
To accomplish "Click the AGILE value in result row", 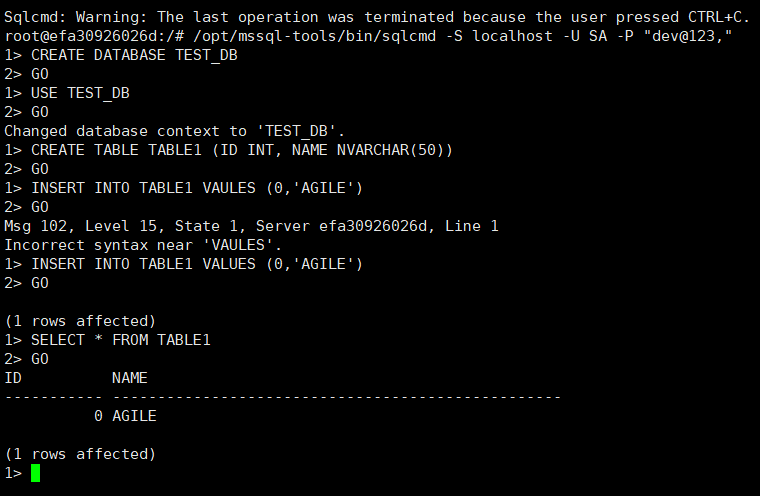I will pos(134,416).
